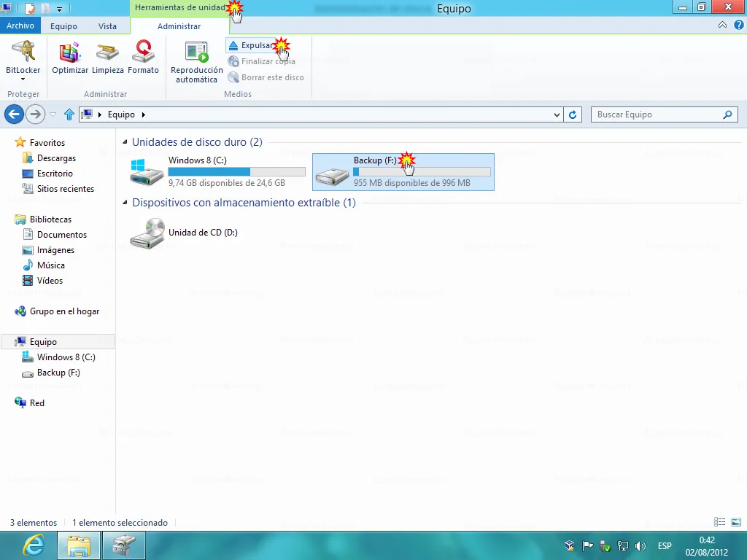
Task: Refresh the Equipo view
Action: coord(573,114)
